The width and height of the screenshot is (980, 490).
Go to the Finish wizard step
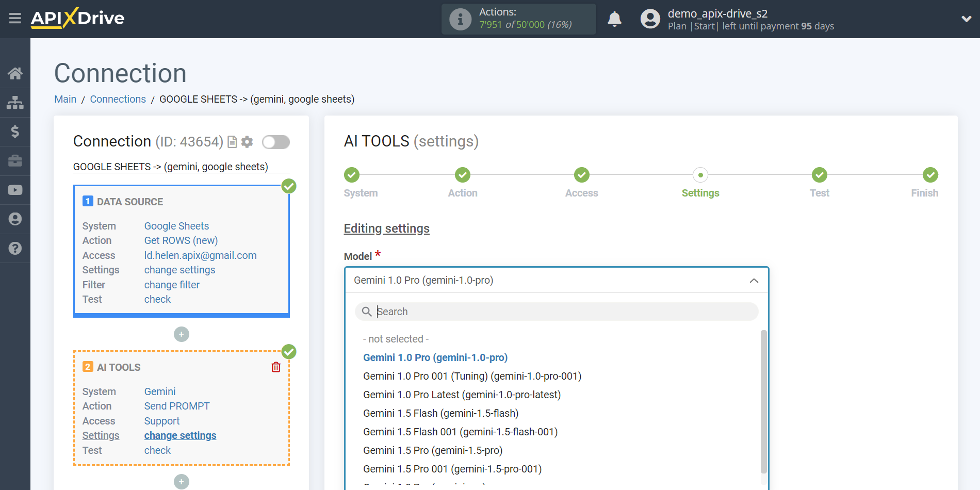(x=930, y=175)
